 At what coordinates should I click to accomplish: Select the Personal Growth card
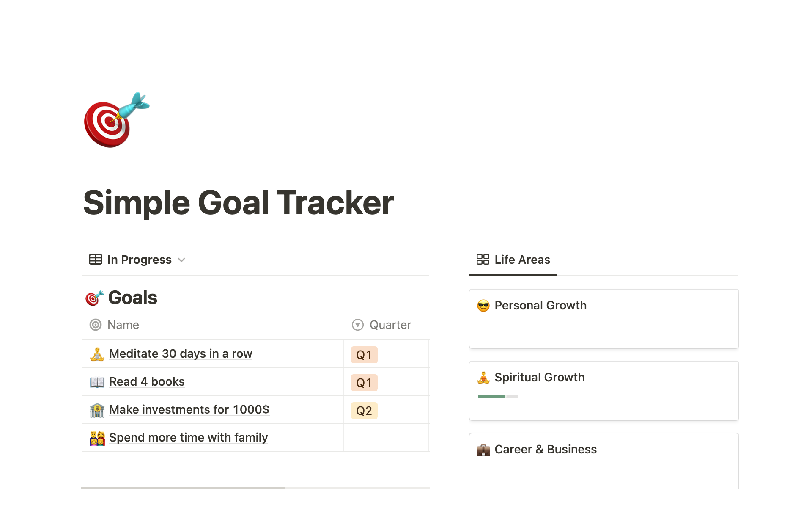(604, 319)
